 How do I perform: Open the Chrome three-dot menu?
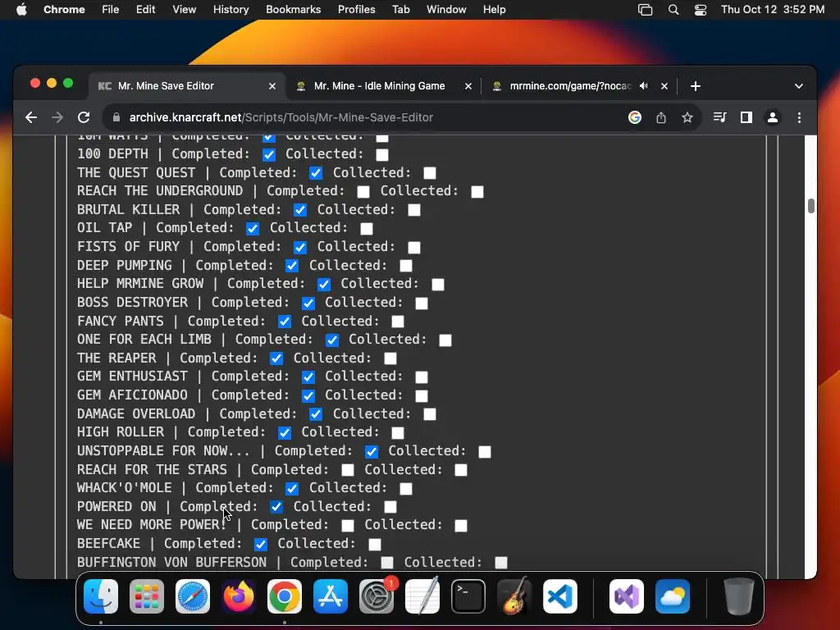799,117
